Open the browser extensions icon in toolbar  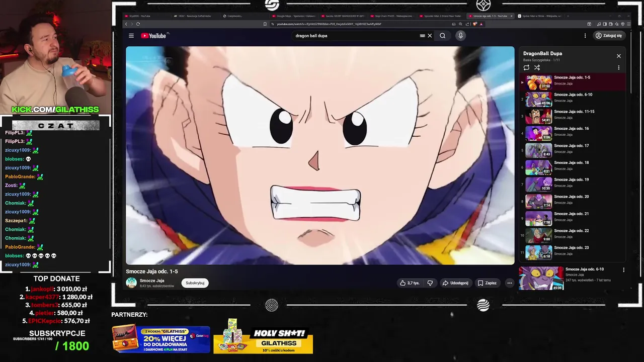(589, 24)
